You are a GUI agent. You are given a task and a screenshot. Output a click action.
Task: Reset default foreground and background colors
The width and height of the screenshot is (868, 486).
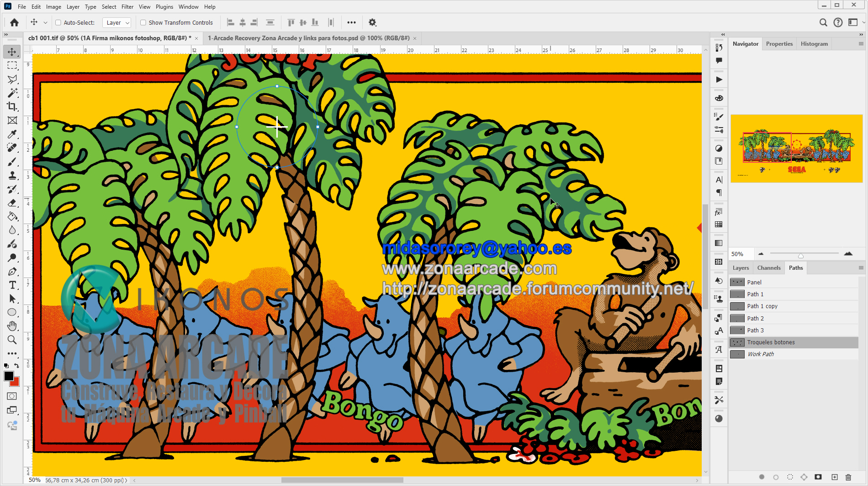click(x=6, y=366)
